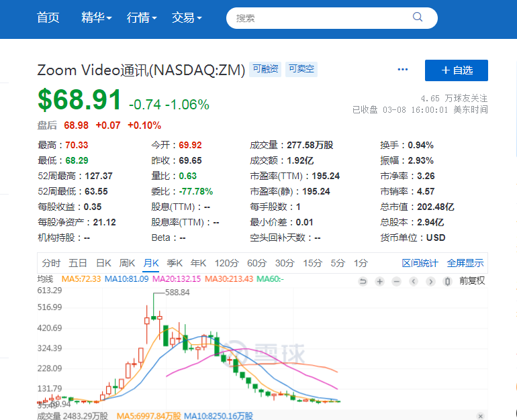The width and height of the screenshot is (517, 420).
Task: Click the 可融资 tag
Action: point(265,69)
